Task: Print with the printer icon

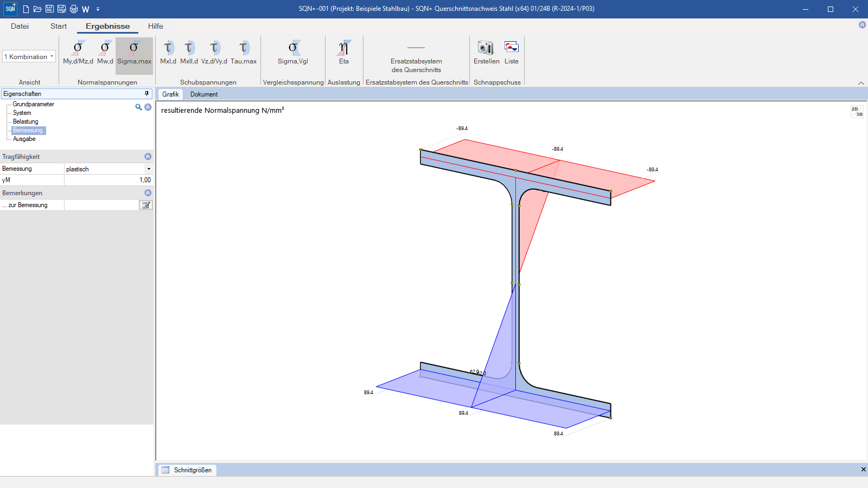Action: 74,9
